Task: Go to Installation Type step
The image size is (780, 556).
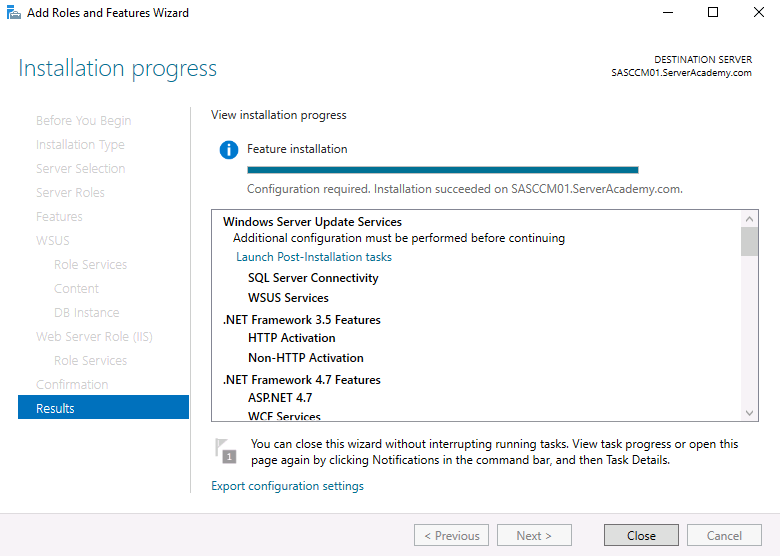Action: coord(80,145)
